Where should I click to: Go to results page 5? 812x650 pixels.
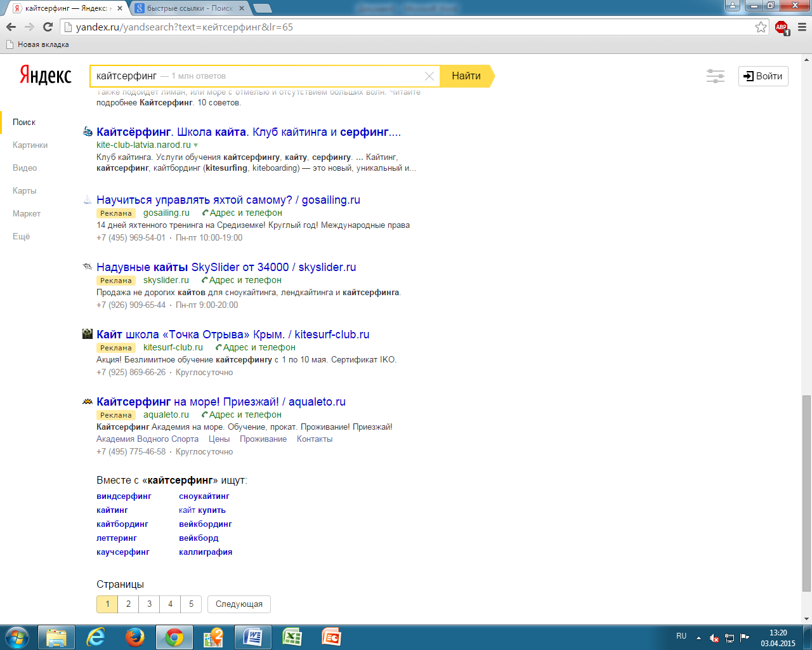point(191,604)
